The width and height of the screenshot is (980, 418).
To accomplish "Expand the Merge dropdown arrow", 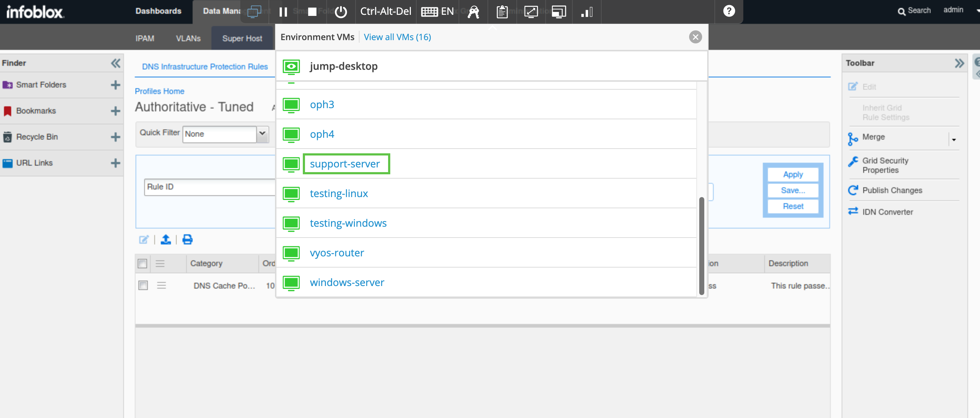I will 954,140.
